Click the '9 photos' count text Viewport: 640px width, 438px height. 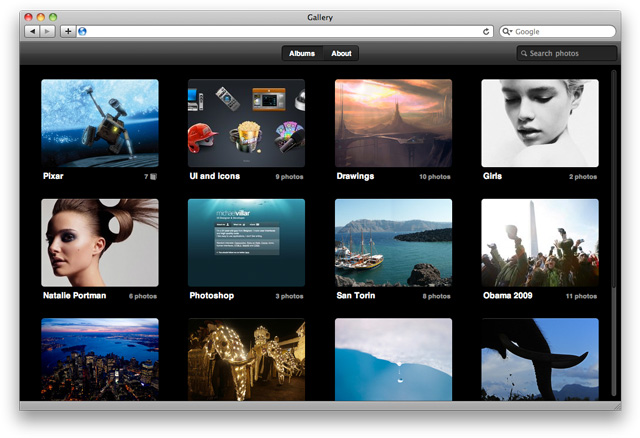coord(289,177)
